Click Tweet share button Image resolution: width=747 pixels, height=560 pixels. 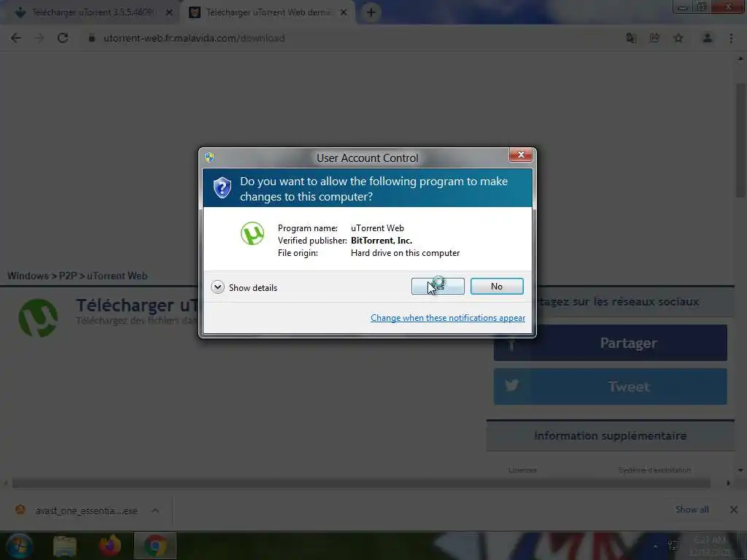[x=611, y=386]
